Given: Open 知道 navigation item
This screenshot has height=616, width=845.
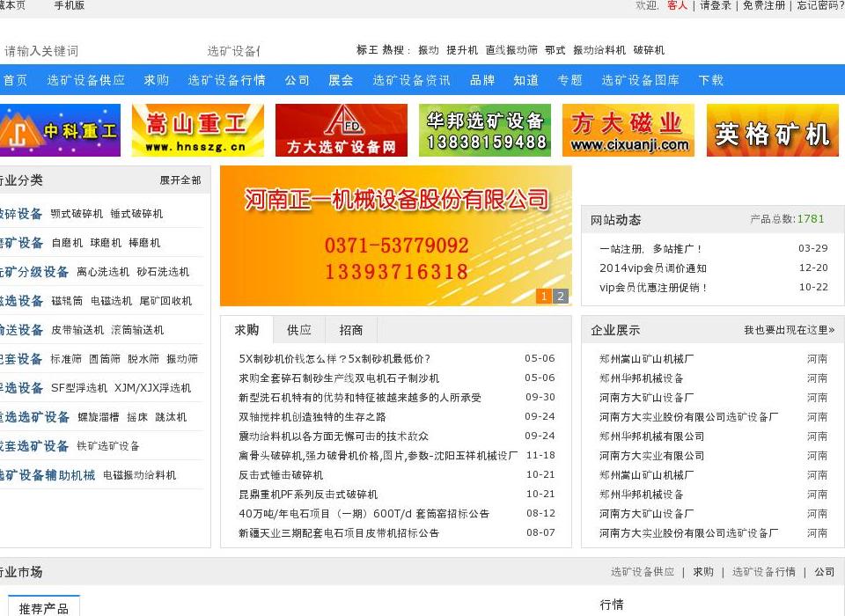Looking at the screenshot, I should click(x=526, y=80).
